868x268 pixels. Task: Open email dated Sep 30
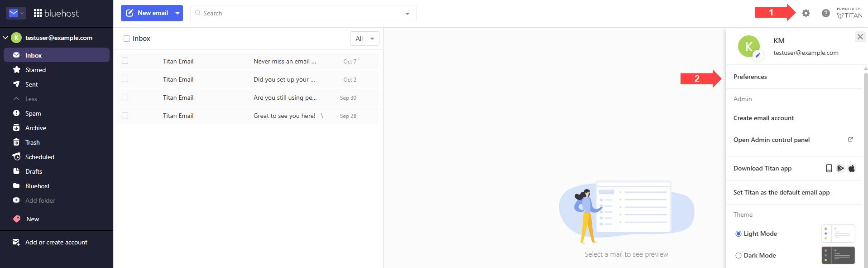[248, 97]
